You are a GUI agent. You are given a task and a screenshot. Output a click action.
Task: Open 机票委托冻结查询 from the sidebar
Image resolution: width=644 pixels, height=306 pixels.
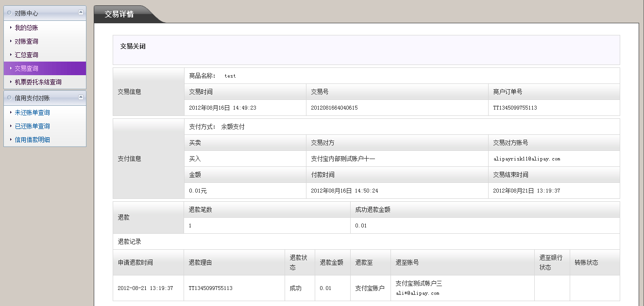click(x=38, y=82)
